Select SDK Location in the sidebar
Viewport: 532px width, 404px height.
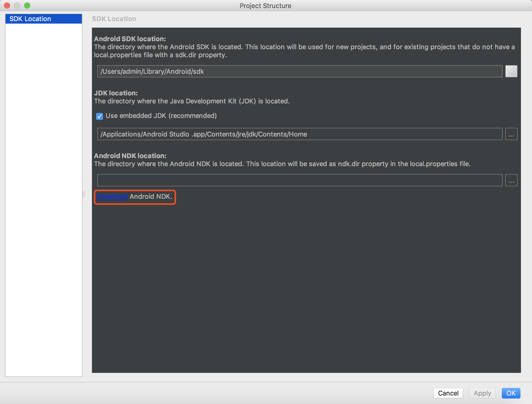44,19
